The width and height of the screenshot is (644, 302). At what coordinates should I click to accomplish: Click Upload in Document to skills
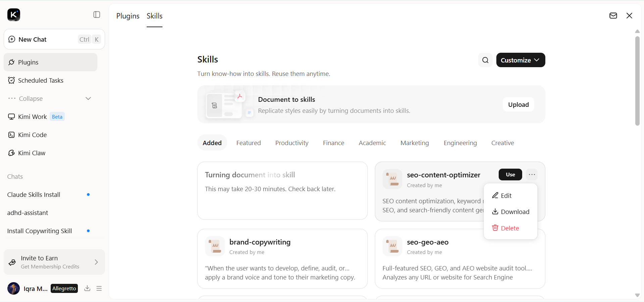tap(518, 104)
